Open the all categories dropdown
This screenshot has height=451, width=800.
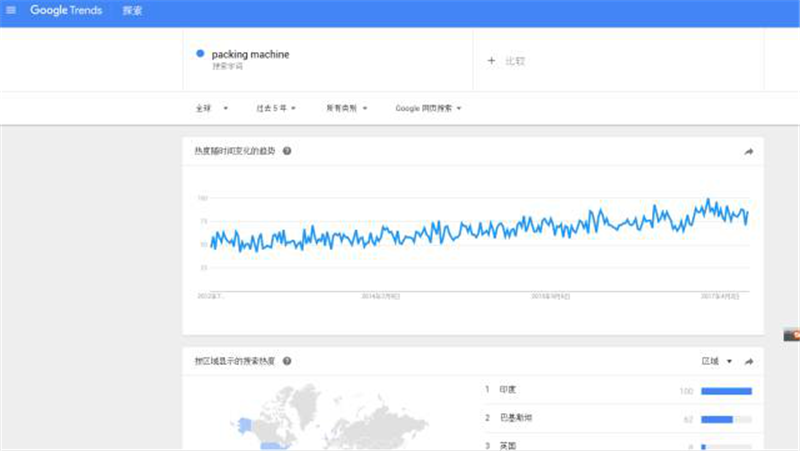[346, 108]
